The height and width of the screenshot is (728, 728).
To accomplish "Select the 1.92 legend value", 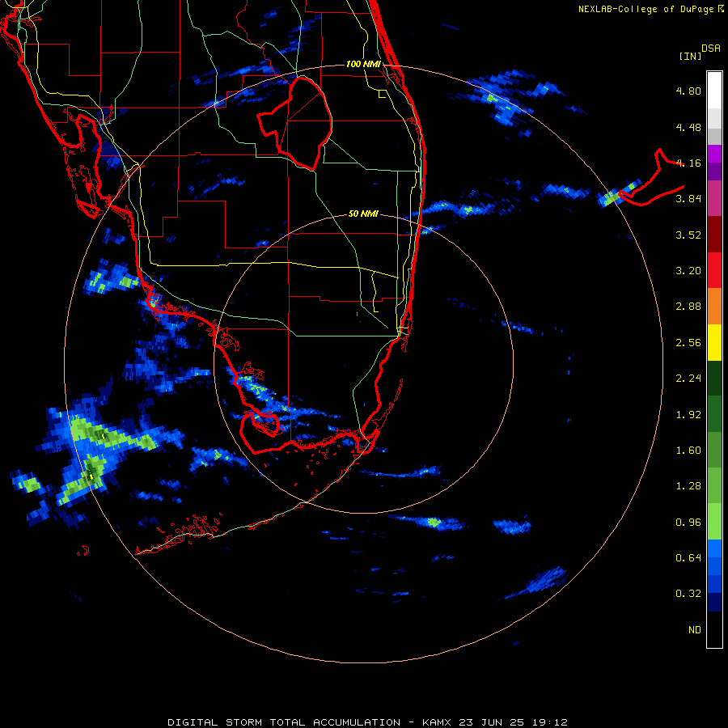I will (x=688, y=415).
